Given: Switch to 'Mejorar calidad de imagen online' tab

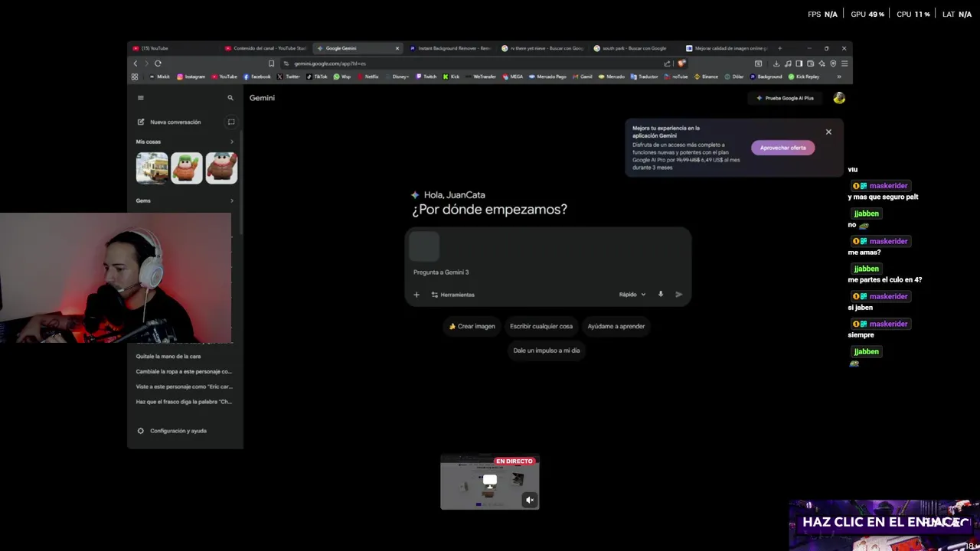Looking at the screenshot, I should coord(727,48).
